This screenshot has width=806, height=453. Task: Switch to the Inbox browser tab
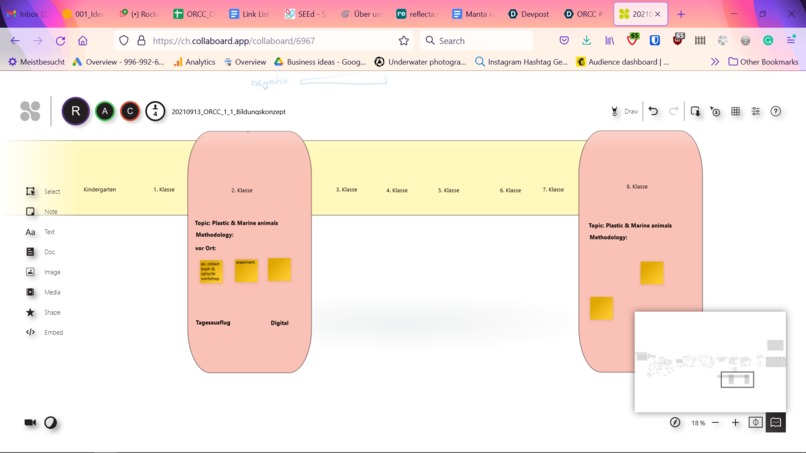(x=28, y=14)
